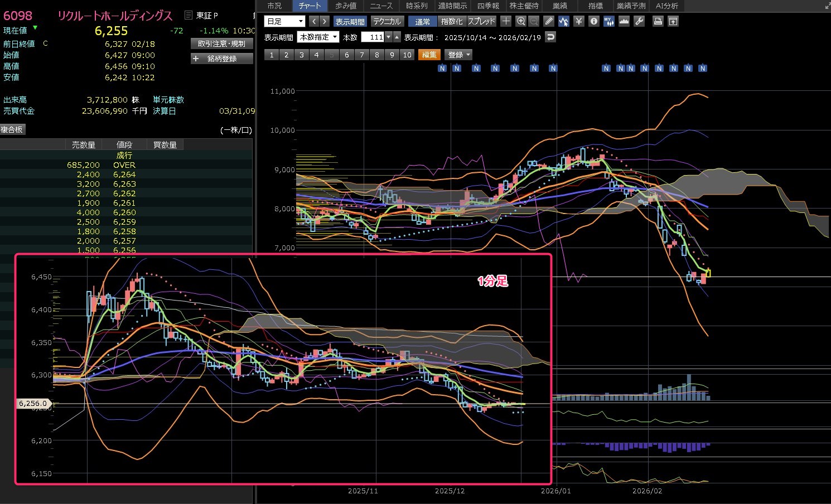Viewport: 831px width, 504px height.
Task: Open the 四季報 tab
Action: click(x=488, y=6)
